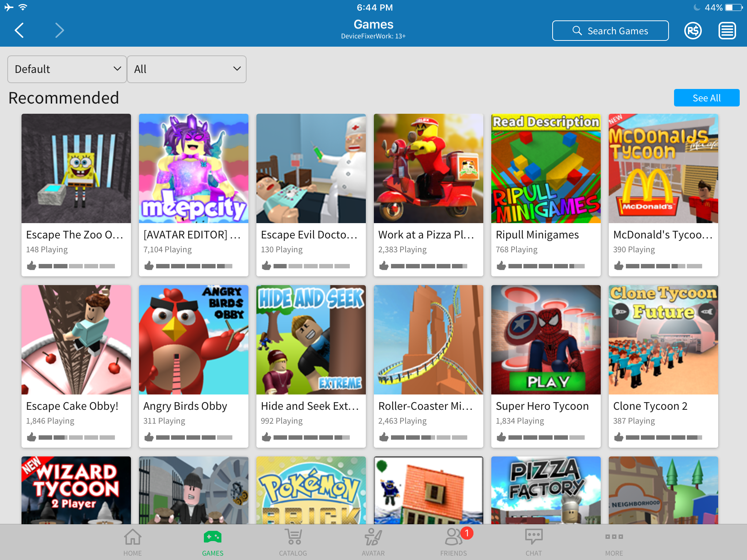Tap the battery indicator icon
This screenshot has height=560, width=747.
coord(734,7)
